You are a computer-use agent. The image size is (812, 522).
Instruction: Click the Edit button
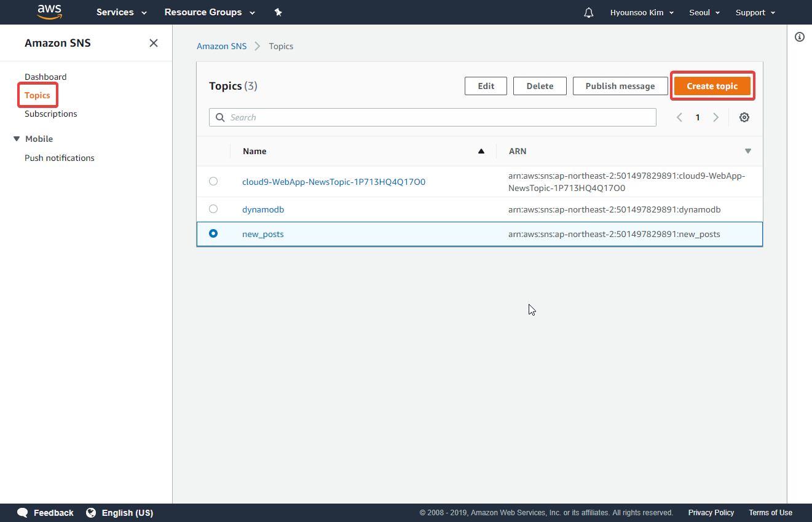coord(486,86)
